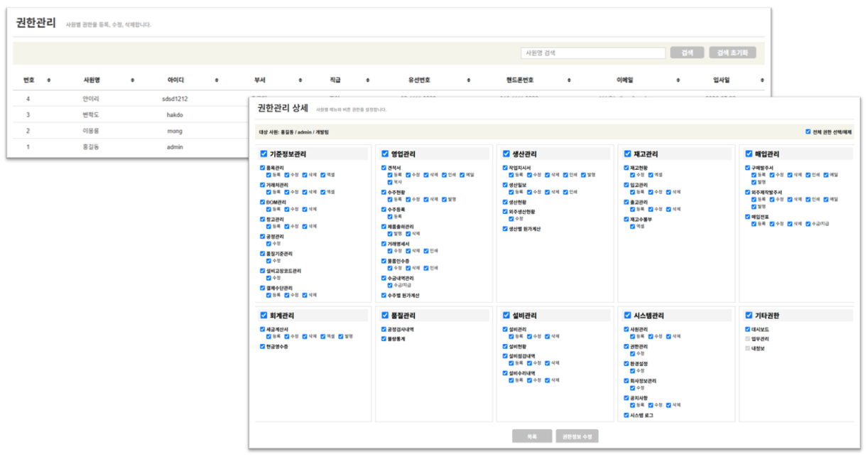Uncheck the 수주별 원가계산 checkbox
The height and width of the screenshot is (457, 868).
point(384,295)
